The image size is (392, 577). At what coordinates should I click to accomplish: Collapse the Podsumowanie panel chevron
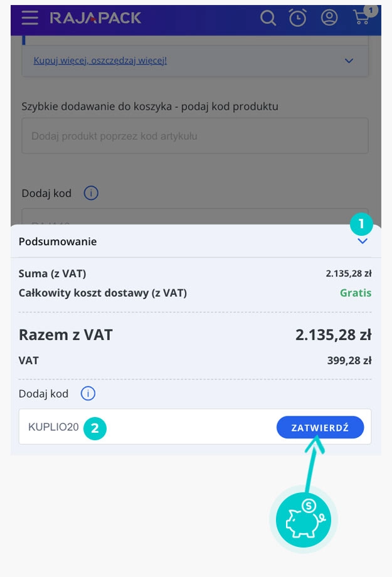(363, 241)
